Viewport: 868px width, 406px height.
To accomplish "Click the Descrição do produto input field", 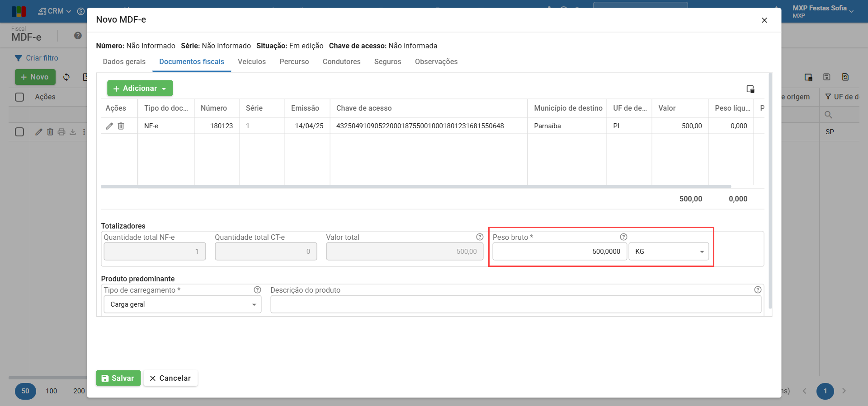I will pyautogui.click(x=515, y=304).
